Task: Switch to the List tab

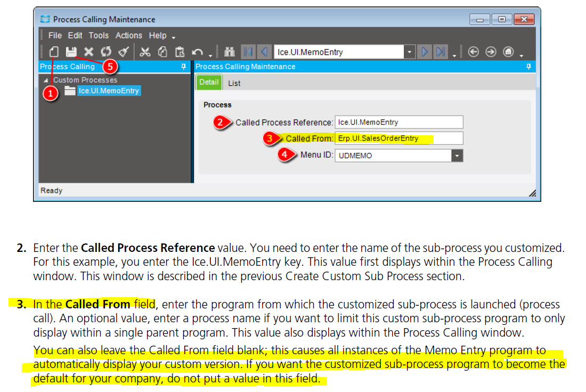Action: [234, 83]
